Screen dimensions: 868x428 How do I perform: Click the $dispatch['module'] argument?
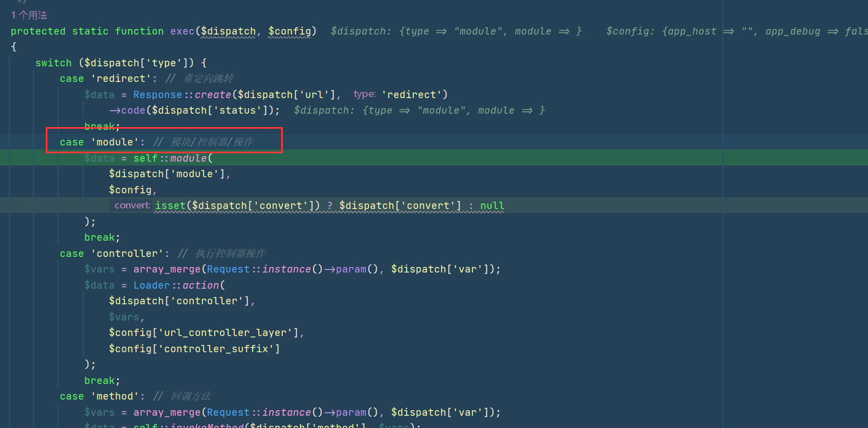pos(167,174)
